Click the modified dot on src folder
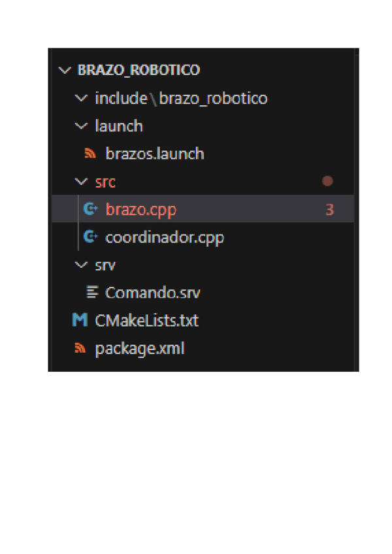Viewport: 392px width, 554px height. pyautogui.click(x=328, y=182)
